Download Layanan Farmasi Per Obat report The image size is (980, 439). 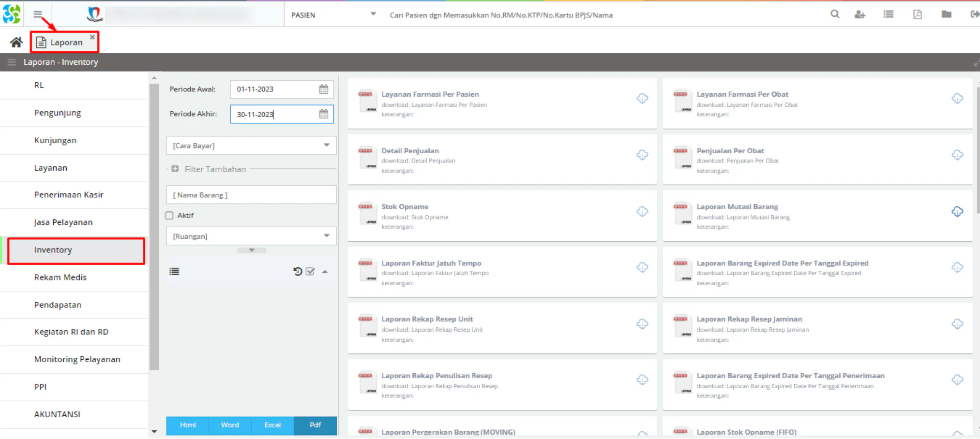pyautogui.click(x=957, y=99)
